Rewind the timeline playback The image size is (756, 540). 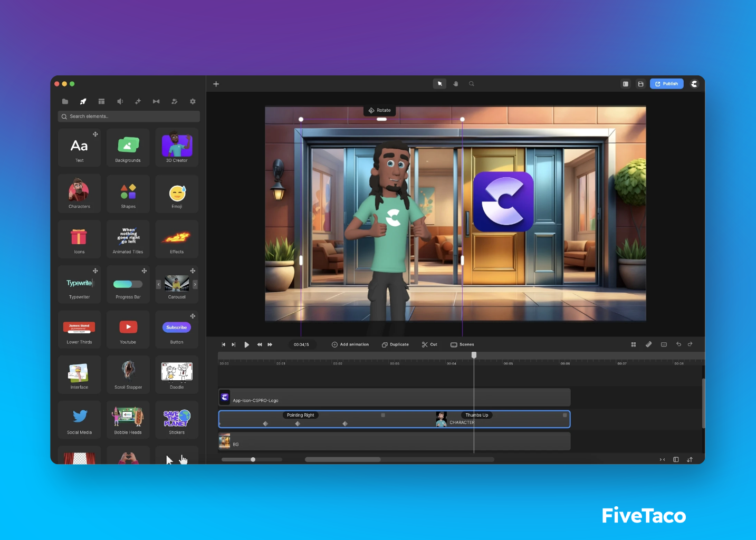(260, 344)
